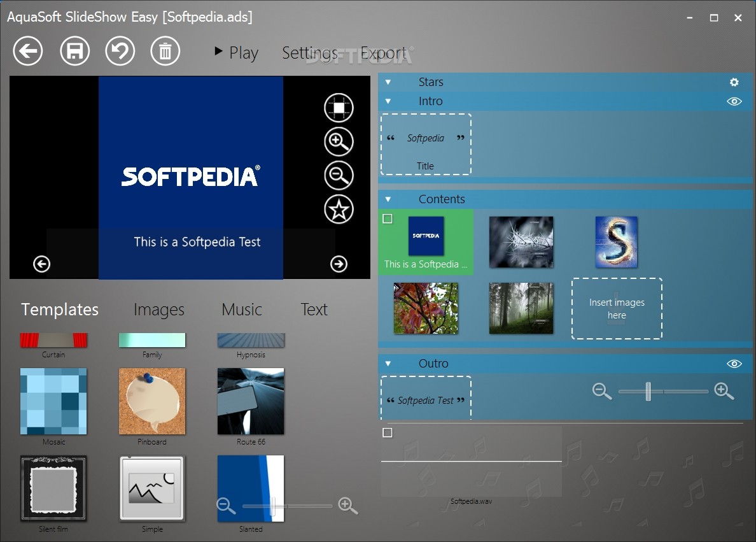Click the Contents section header label
This screenshot has height=542, width=756.
[x=442, y=199]
